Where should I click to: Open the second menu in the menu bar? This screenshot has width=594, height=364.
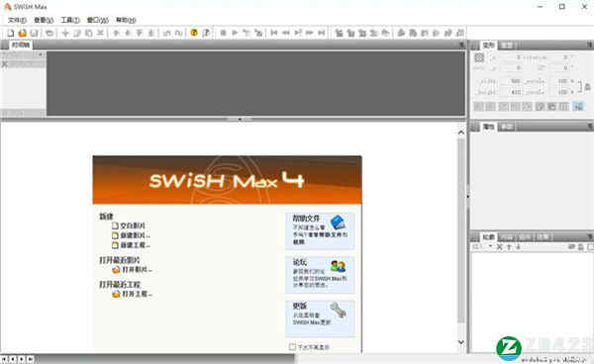click(x=44, y=20)
